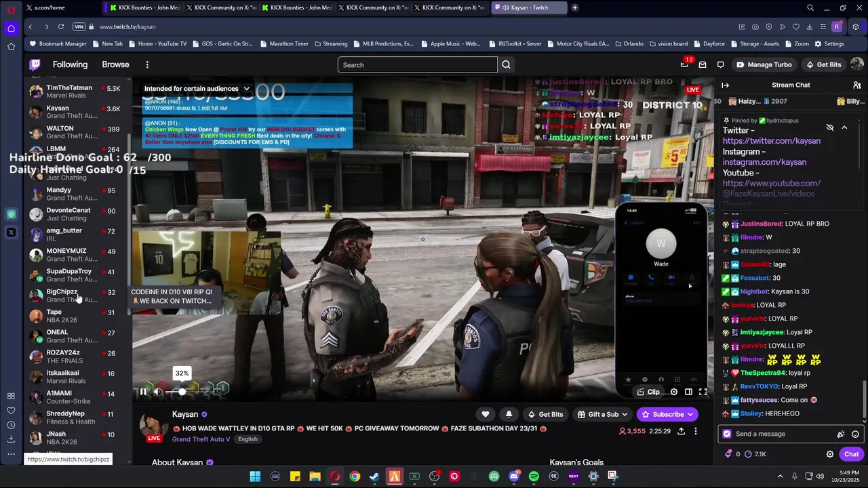Reload the current page

click(x=61, y=26)
